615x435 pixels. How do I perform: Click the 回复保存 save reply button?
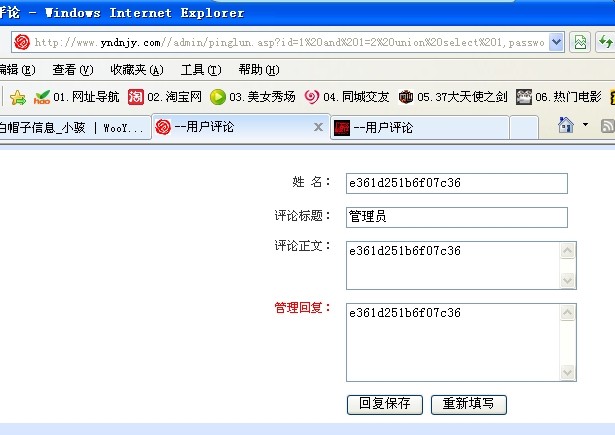[x=384, y=404]
